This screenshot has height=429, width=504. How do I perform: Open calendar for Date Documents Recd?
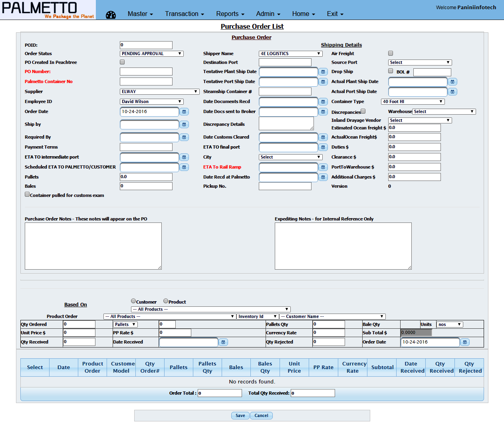[x=323, y=102]
